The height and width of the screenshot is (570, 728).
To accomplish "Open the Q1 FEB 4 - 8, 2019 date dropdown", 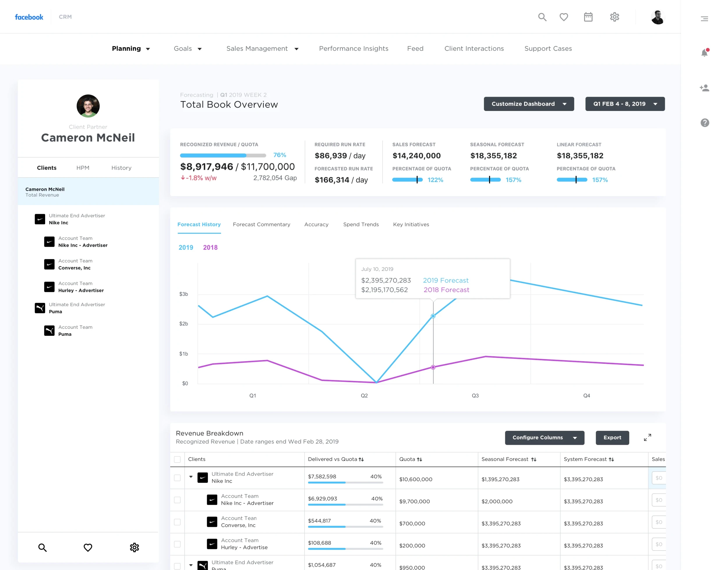I will click(x=625, y=104).
